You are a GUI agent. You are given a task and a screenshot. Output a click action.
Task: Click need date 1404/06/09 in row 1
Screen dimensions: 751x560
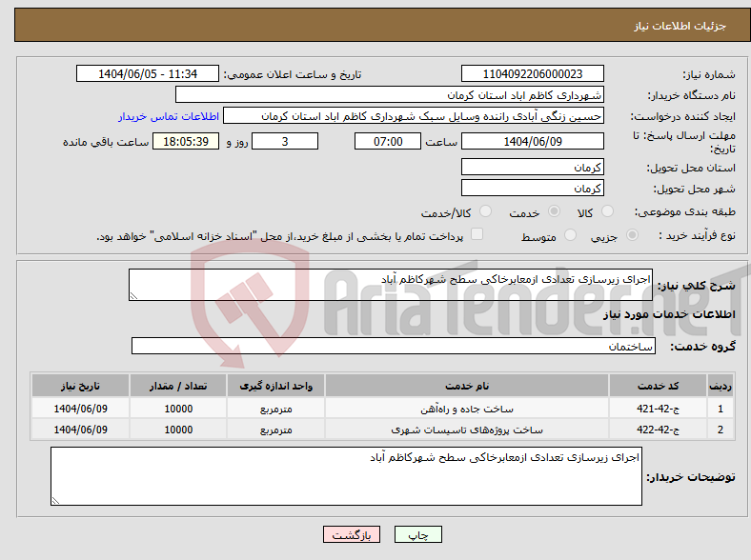point(80,409)
